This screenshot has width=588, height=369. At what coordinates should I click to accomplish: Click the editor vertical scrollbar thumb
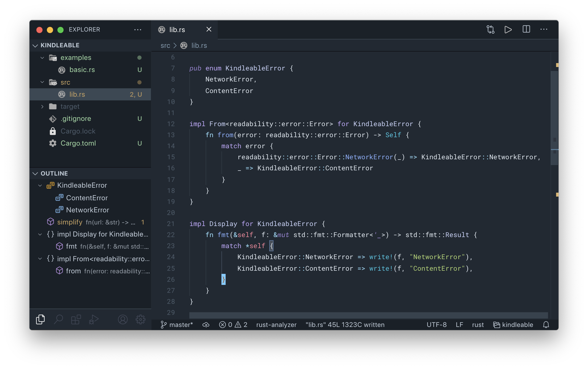tap(554, 118)
